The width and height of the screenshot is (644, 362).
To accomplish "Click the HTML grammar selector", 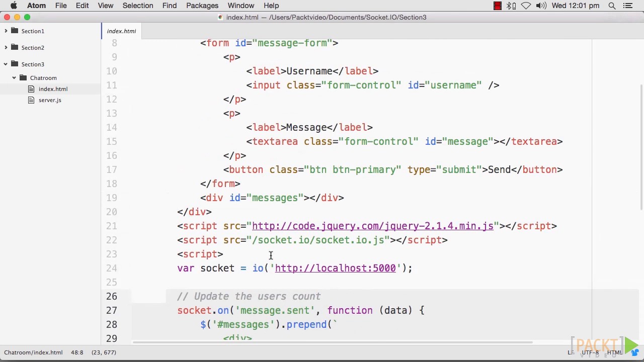I will [x=615, y=352].
